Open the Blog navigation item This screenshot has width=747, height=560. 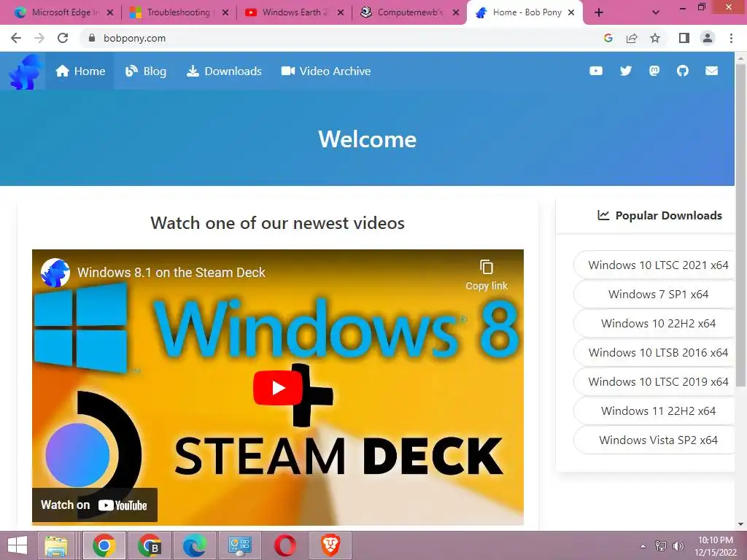click(x=146, y=71)
